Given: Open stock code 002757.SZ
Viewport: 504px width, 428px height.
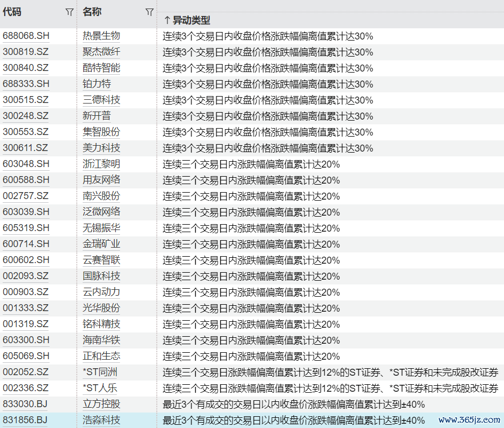Looking at the screenshot, I should [x=26, y=196].
